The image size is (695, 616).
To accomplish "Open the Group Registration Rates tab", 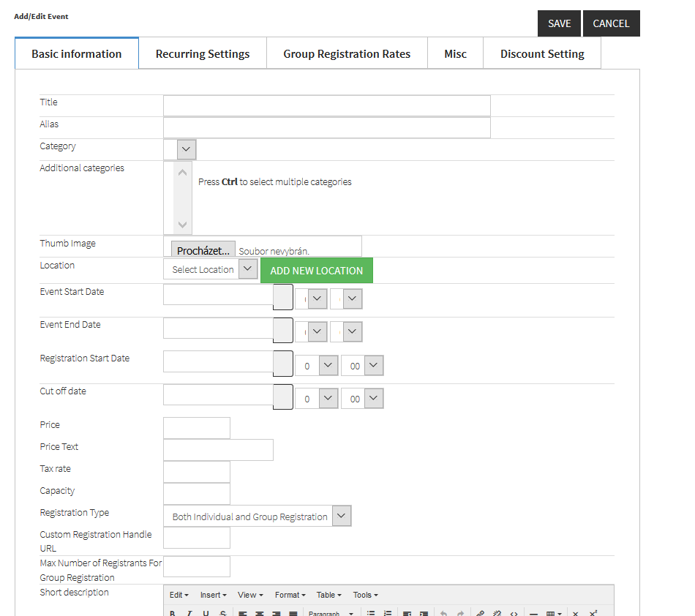I will coord(347,54).
